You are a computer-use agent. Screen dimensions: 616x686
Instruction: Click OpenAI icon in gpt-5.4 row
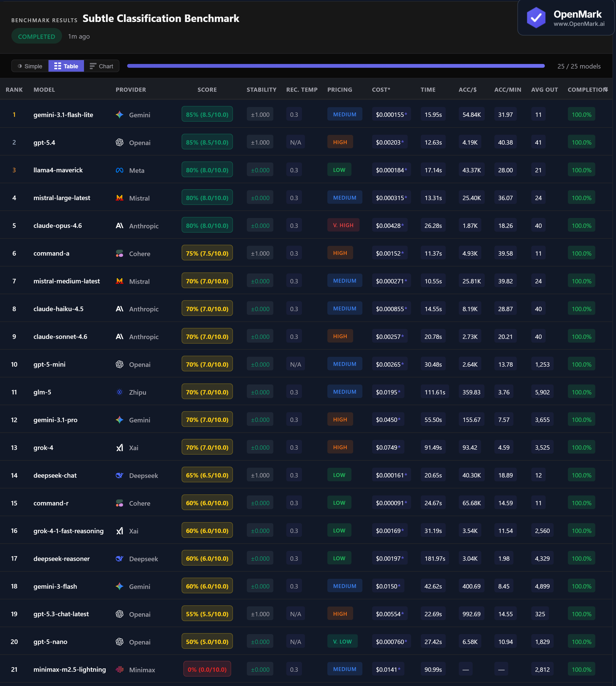click(119, 142)
